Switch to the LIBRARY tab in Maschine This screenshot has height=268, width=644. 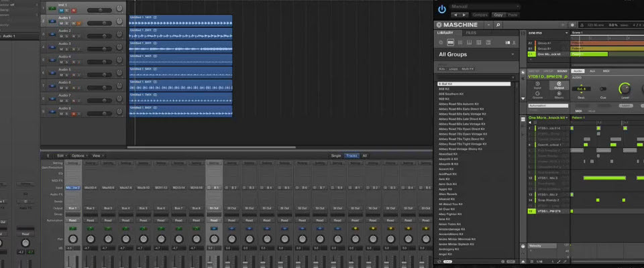(445, 33)
